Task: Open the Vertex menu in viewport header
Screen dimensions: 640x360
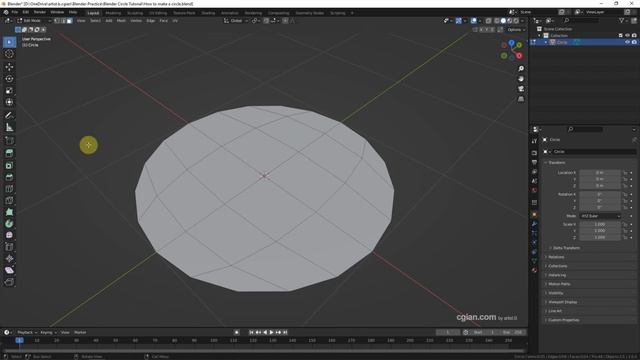Action: coord(136,20)
